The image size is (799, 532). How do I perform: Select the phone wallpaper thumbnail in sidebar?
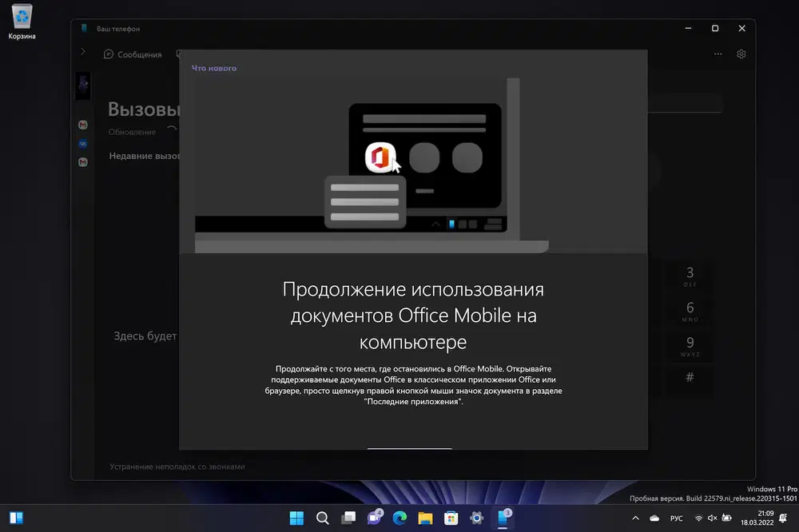(x=83, y=85)
